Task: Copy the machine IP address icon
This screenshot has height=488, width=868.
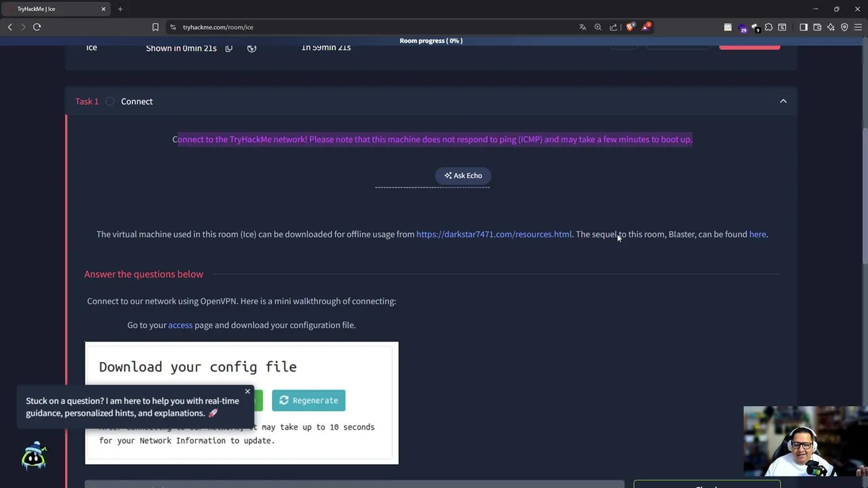Action: (229, 48)
